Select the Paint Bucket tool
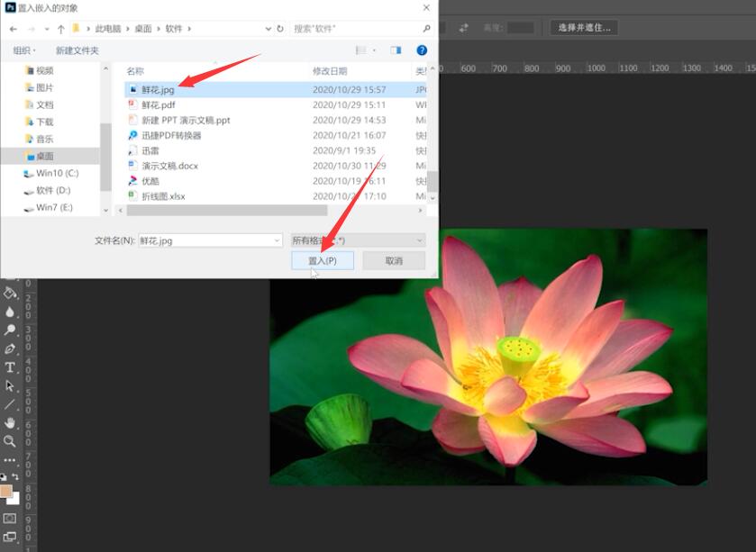This screenshot has height=552, width=756. coord(10,293)
